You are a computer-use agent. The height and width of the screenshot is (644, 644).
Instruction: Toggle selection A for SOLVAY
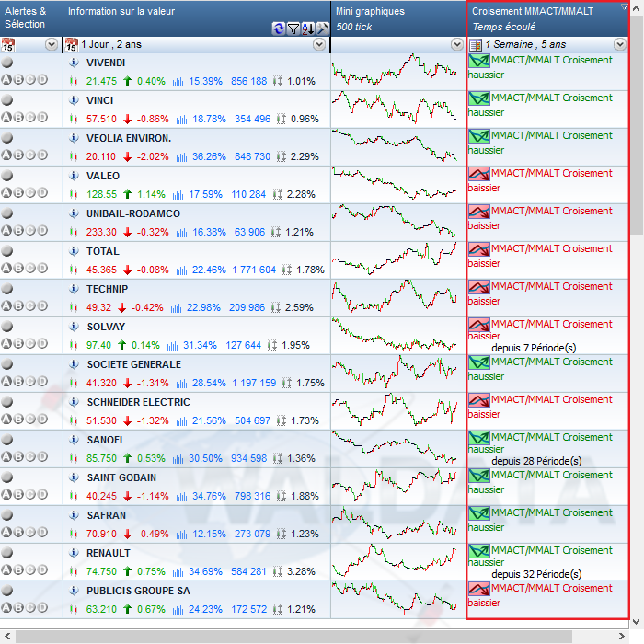[x=6, y=343]
